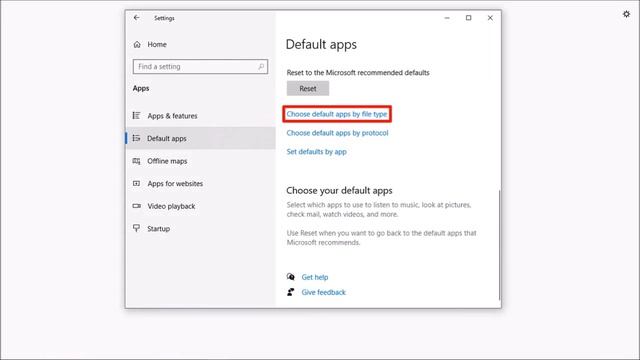Viewport: 640px width, 360px height.
Task: Select the Apps & features sidebar icon
Action: click(x=136, y=116)
